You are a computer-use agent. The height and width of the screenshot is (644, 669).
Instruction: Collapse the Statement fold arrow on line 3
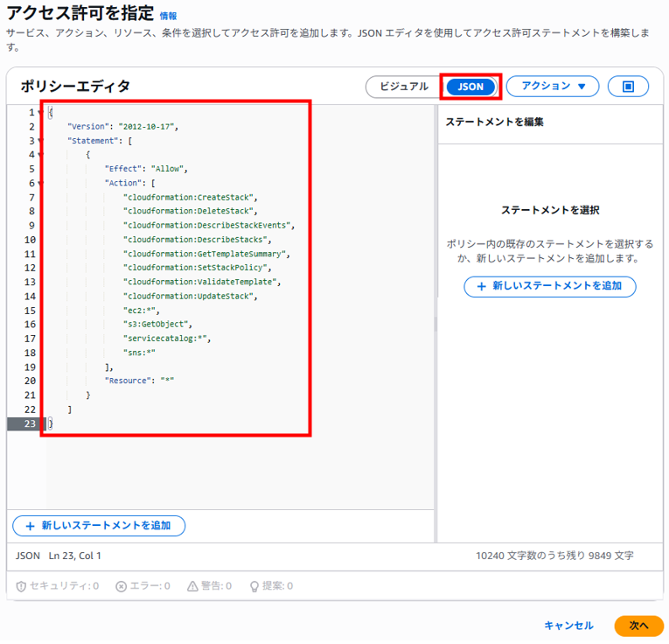40,141
